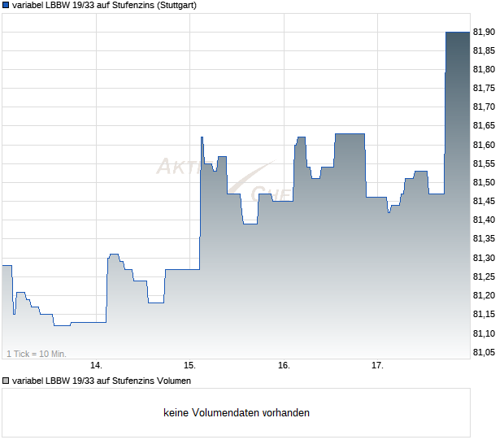Click the x-axis date label '17.'
This screenshot has width=504, height=444.
coord(377,365)
